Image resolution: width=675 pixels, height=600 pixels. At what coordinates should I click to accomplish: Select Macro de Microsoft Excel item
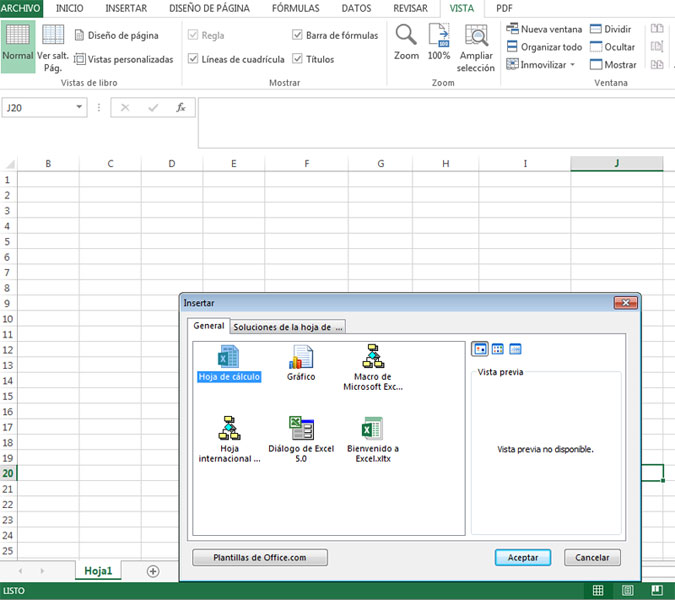tap(373, 368)
